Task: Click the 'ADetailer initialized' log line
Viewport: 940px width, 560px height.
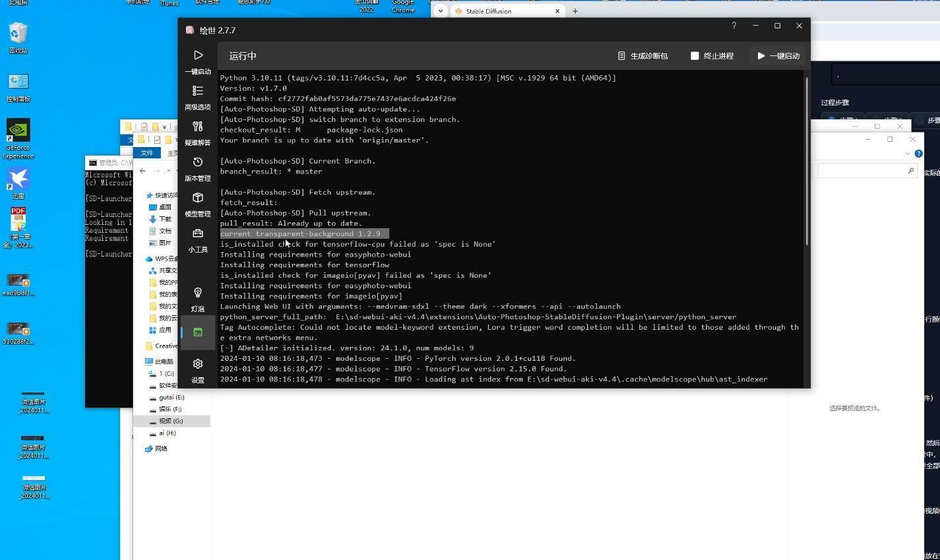Action: tap(347, 348)
